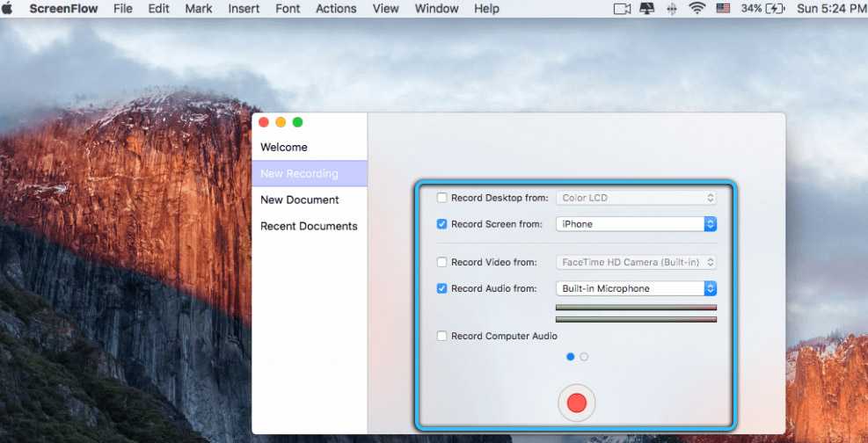Click the red Record button

coord(576,403)
